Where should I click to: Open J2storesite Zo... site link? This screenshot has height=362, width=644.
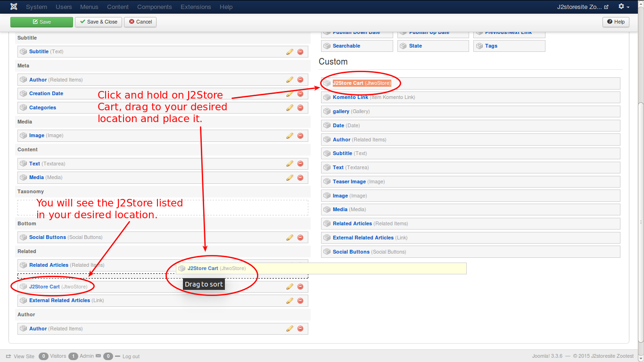tap(583, 7)
